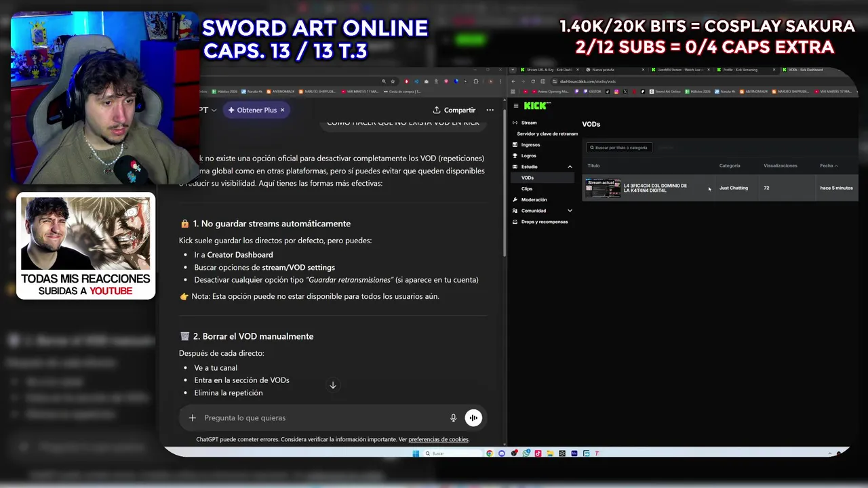Click the green KICK logo
Image resolution: width=868 pixels, height=488 pixels.
pyautogui.click(x=537, y=106)
